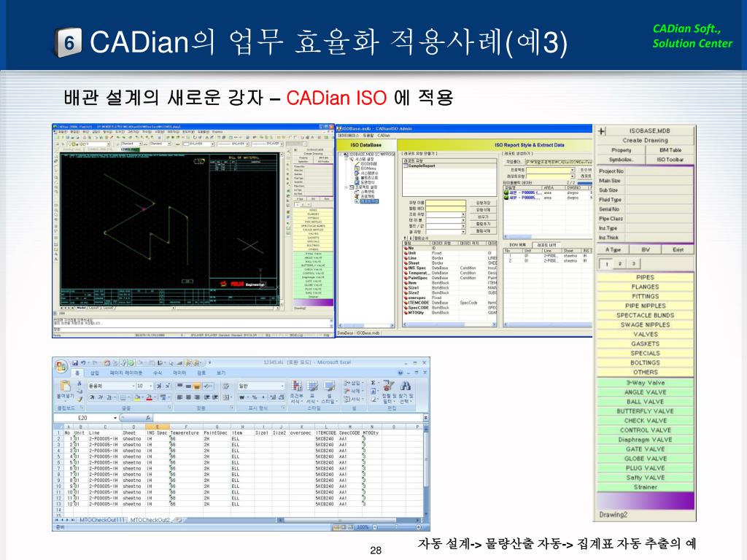Click the Project No field in ISO panel

coord(659,171)
